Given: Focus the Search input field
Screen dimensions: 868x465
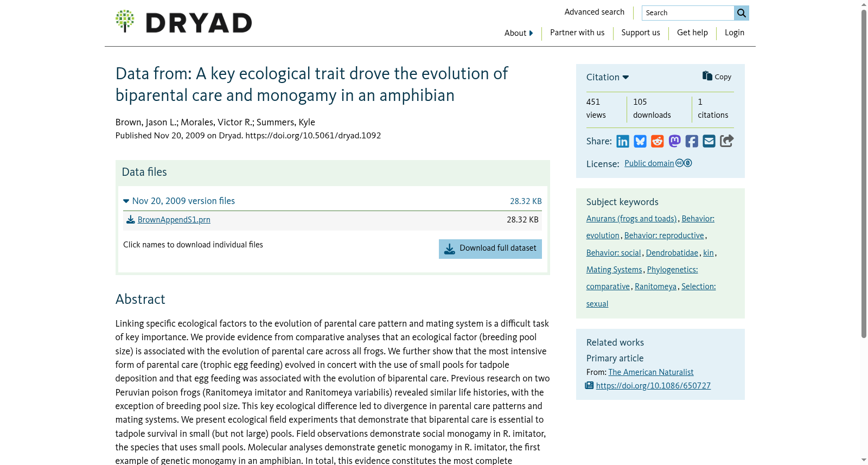Looking at the screenshot, I should (x=688, y=13).
